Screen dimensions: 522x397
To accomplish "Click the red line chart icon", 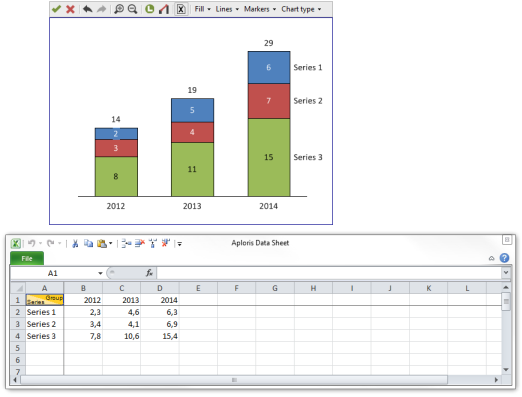I will coord(164,9).
